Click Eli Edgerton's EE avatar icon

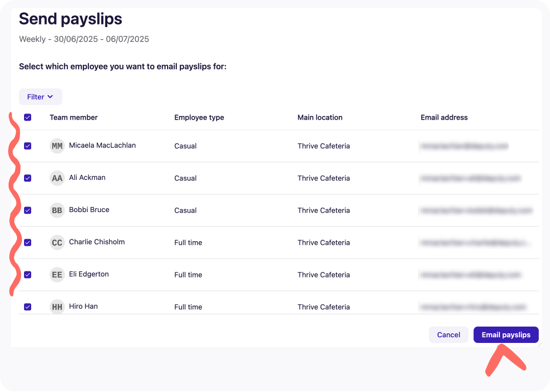coord(57,274)
